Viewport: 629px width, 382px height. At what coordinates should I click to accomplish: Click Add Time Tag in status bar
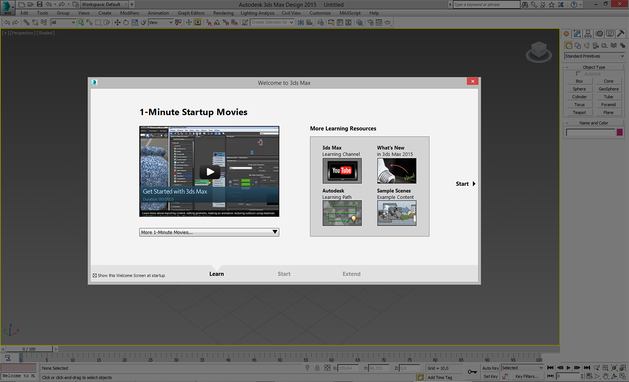[x=439, y=377]
